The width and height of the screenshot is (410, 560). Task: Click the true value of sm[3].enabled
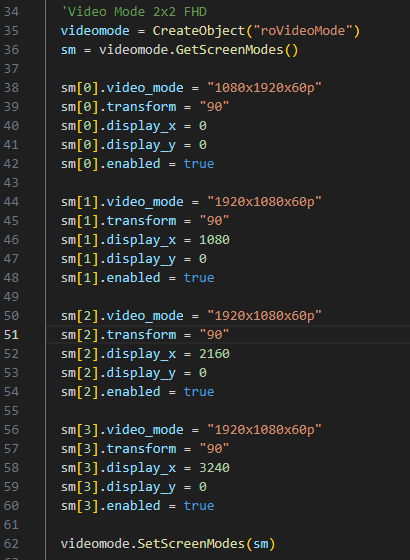point(199,506)
